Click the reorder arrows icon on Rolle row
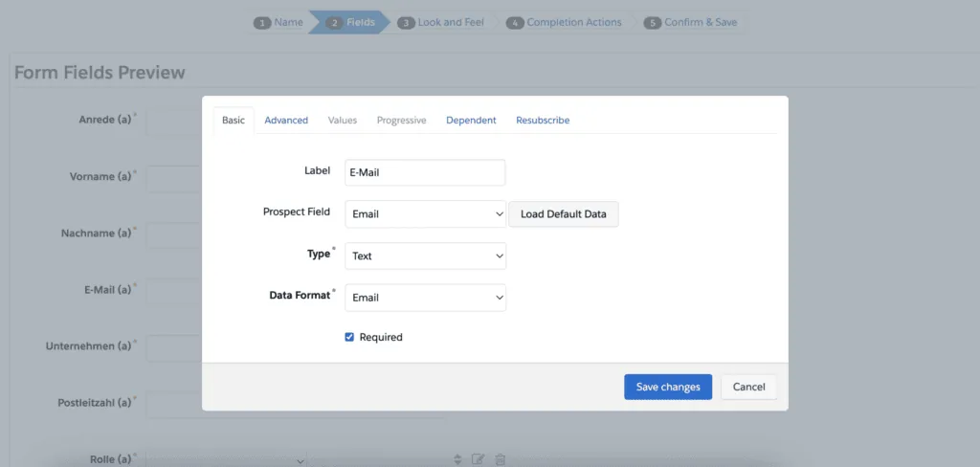The image size is (980, 467). [457, 459]
